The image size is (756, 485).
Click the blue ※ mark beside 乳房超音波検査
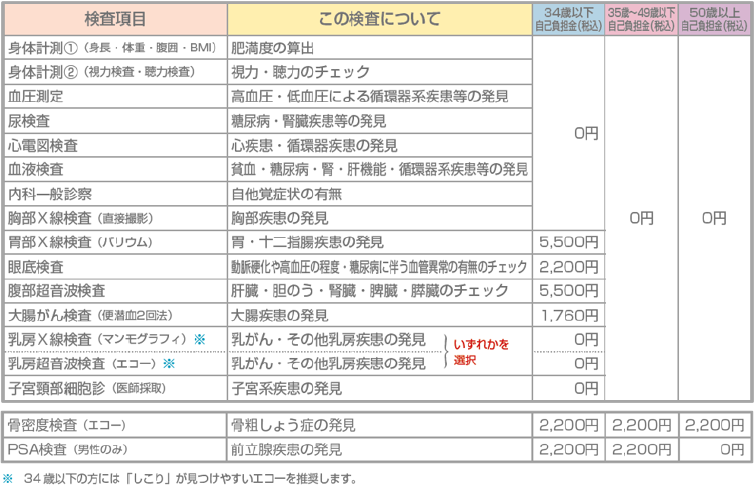[x=169, y=364]
